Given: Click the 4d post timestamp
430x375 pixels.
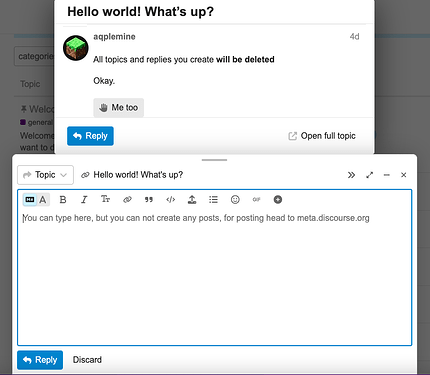Looking at the screenshot, I should (x=354, y=37).
